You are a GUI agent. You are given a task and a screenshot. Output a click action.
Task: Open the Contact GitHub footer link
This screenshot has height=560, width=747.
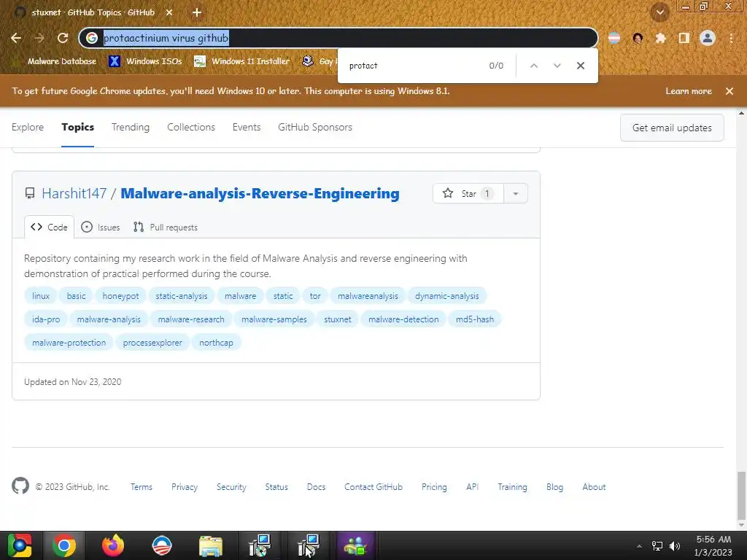pyautogui.click(x=373, y=486)
